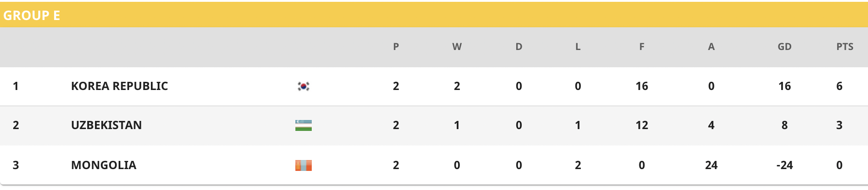Click Uzbekistan's goals for value 12

click(642, 125)
